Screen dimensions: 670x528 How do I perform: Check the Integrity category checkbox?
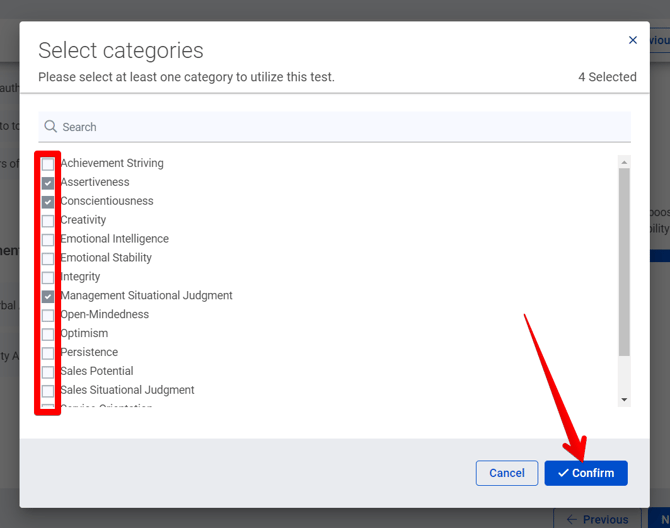tap(48, 278)
